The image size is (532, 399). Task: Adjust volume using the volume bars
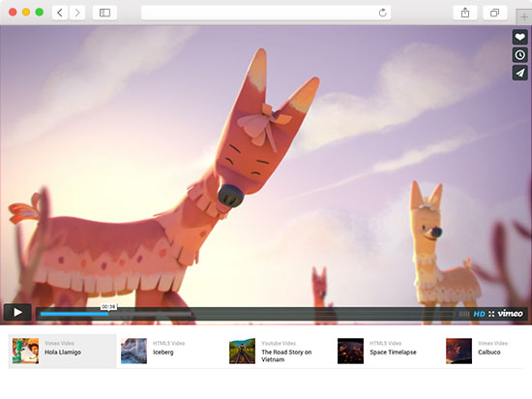[x=464, y=314]
